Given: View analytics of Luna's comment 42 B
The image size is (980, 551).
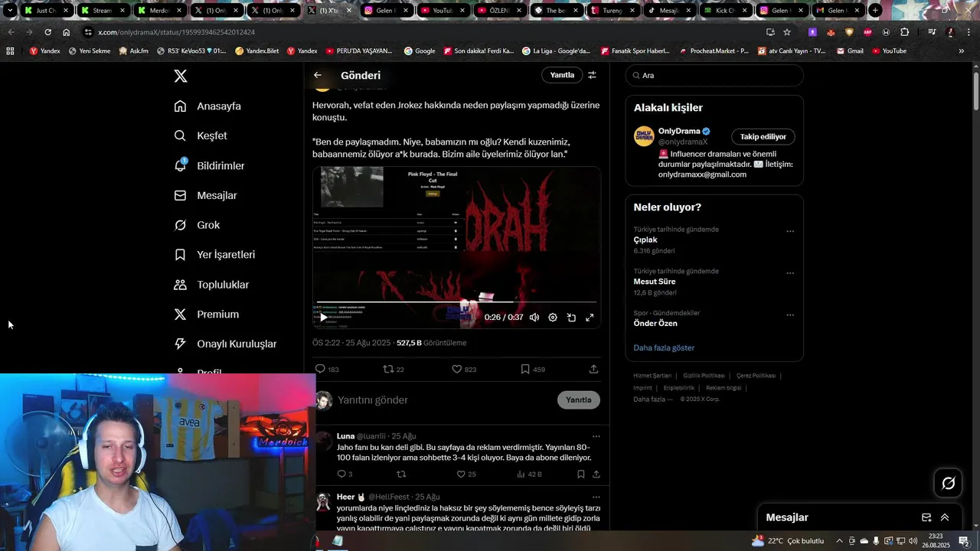Looking at the screenshot, I should [529, 474].
